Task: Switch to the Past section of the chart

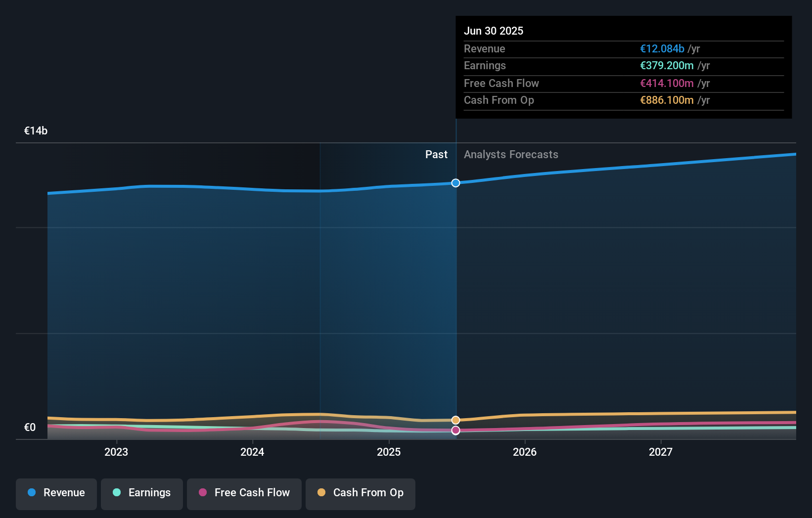Action: (x=436, y=154)
